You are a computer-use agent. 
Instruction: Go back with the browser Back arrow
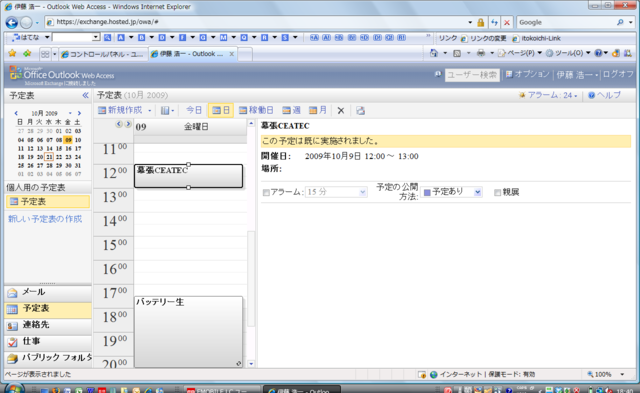click(x=11, y=22)
